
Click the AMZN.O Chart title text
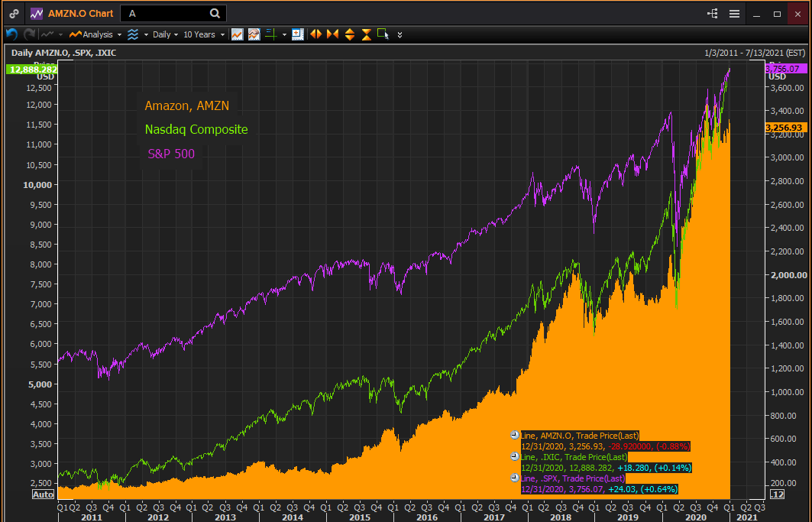(80, 14)
